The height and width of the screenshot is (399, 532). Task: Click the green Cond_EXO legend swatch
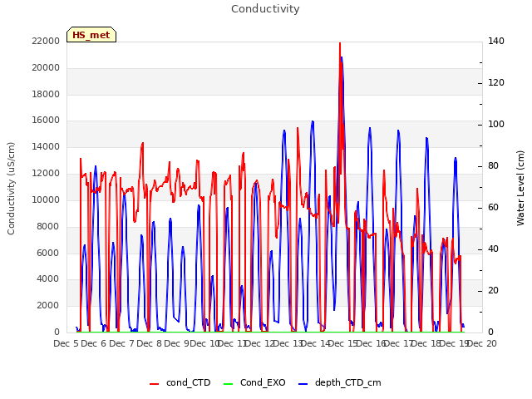click(x=229, y=384)
